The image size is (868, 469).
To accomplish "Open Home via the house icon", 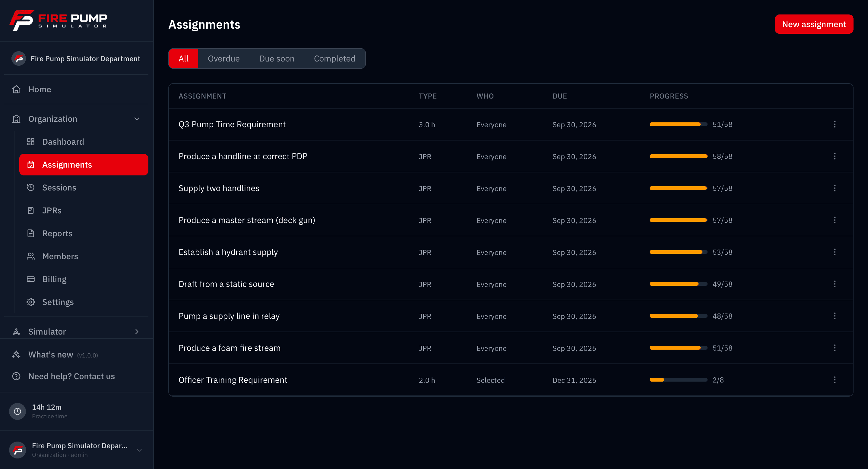I will click(x=16, y=89).
